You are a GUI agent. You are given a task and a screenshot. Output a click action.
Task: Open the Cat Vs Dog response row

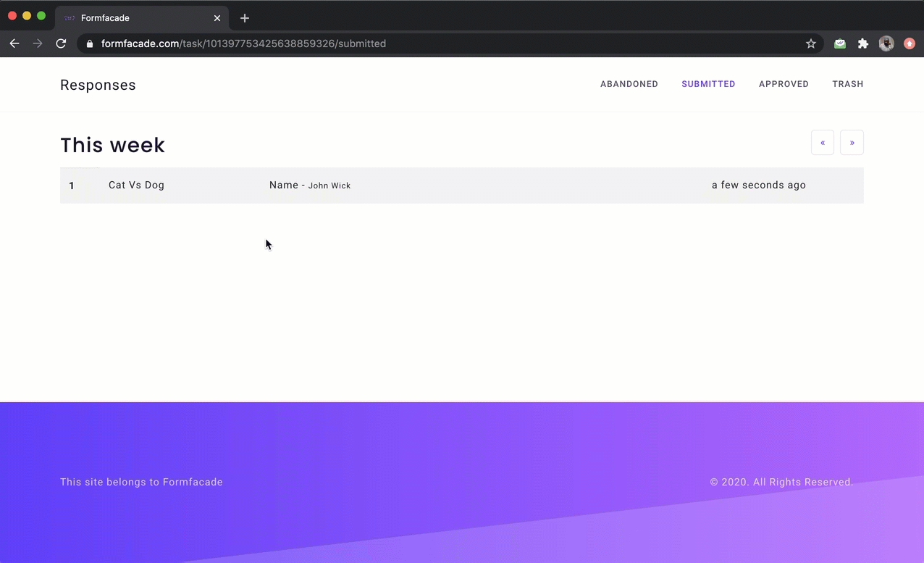tap(136, 185)
